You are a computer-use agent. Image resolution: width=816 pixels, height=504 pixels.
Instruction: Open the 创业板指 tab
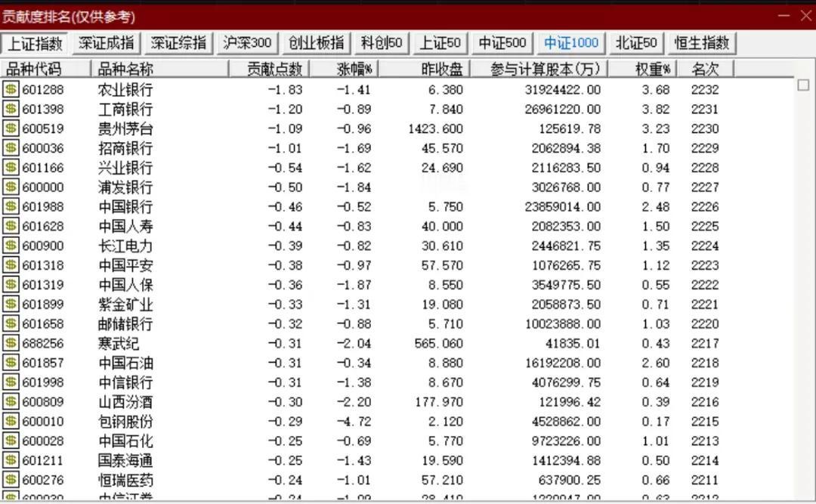tap(317, 43)
